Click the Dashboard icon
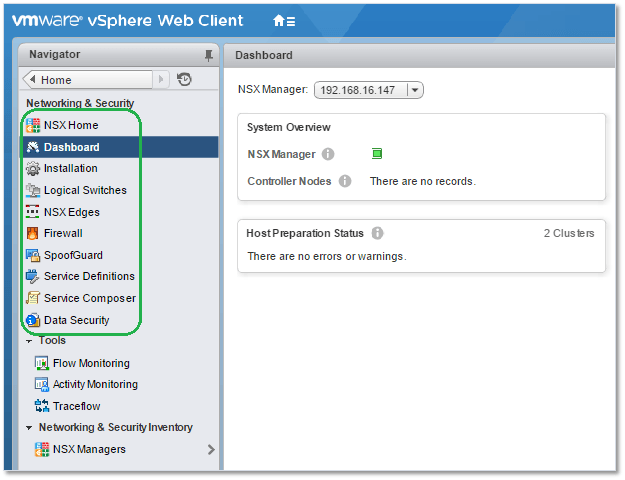 (x=33, y=147)
